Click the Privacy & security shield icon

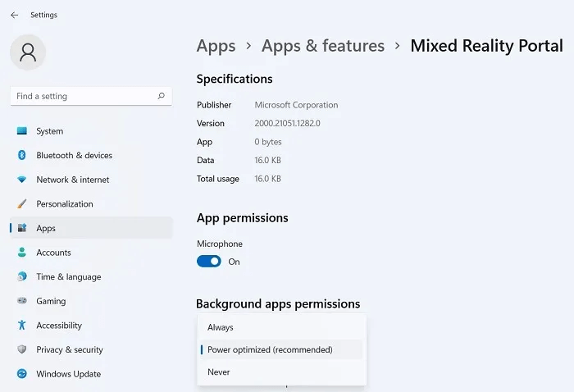21,349
